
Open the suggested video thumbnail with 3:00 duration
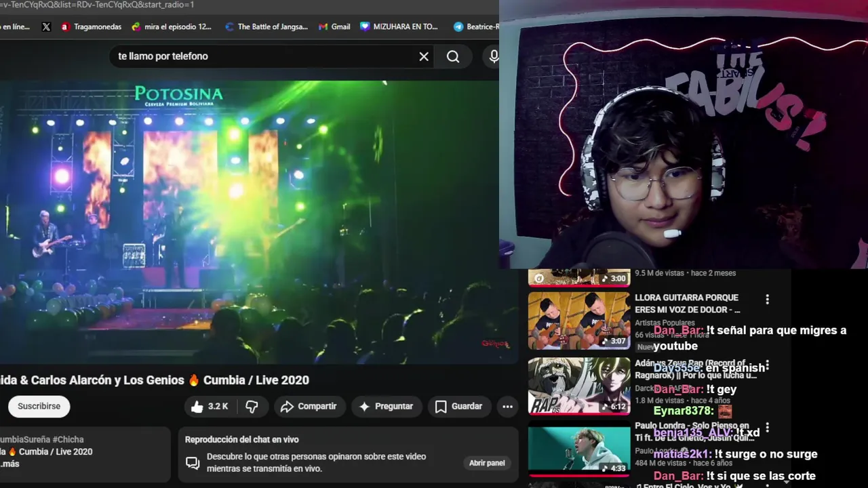click(x=579, y=277)
